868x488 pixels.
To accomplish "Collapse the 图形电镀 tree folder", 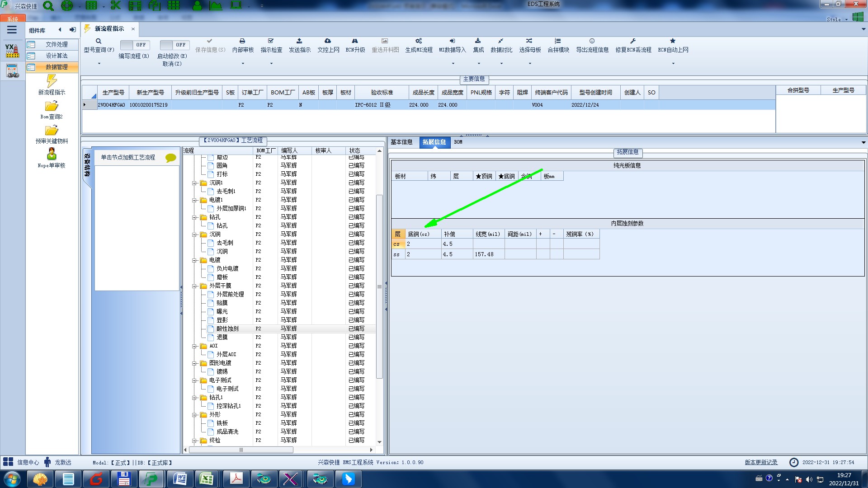I will click(194, 363).
